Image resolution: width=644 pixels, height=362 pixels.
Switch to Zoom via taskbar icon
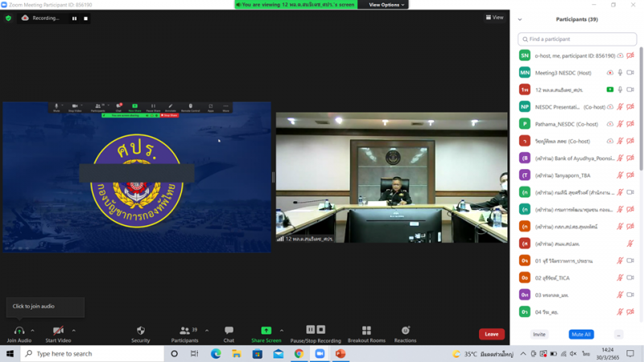pyautogui.click(x=320, y=353)
